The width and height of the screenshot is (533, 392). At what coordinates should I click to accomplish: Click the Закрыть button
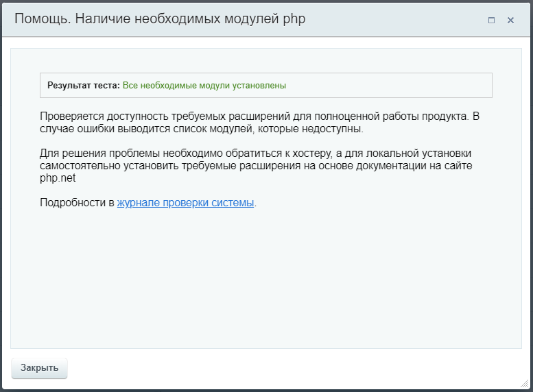click(39, 368)
